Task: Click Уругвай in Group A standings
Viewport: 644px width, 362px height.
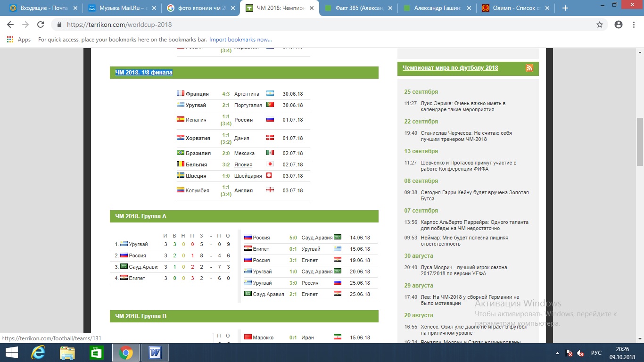Action: point(138,244)
